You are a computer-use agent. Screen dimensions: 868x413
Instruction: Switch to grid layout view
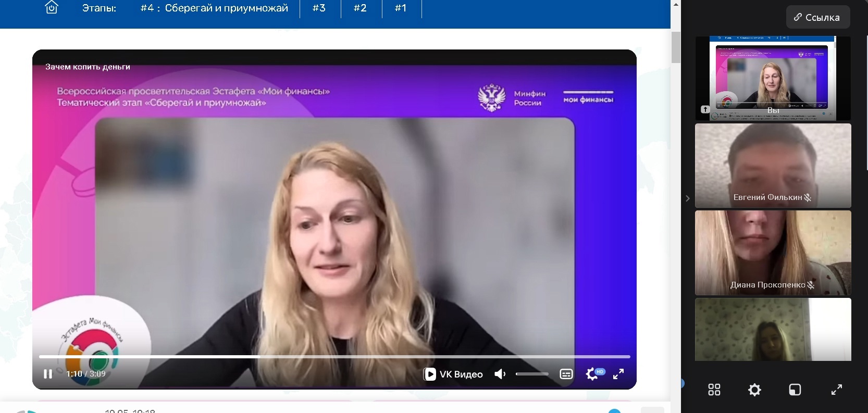click(x=714, y=390)
